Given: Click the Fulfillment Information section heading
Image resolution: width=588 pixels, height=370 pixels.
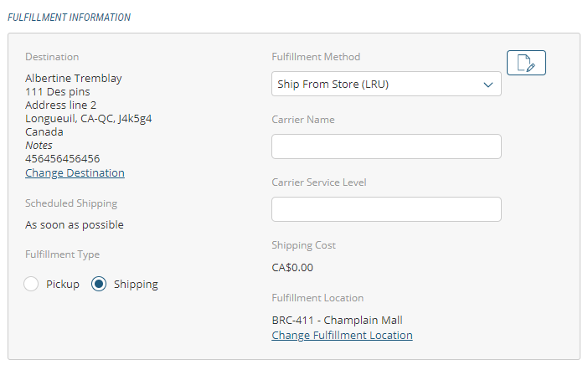Looking at the screenshot, I should (x=70, y=17).
